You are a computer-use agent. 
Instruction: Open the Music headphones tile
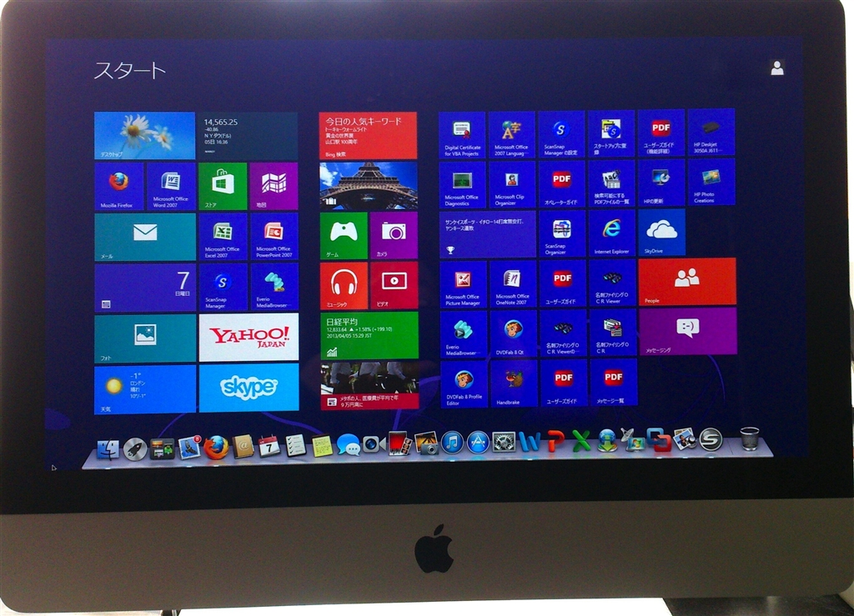click(344, 286)
